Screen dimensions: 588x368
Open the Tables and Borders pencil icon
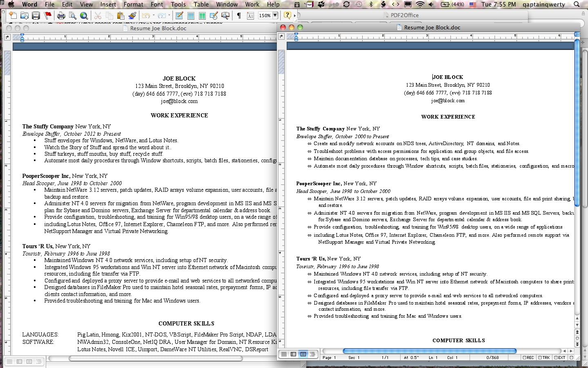point(179,16)
